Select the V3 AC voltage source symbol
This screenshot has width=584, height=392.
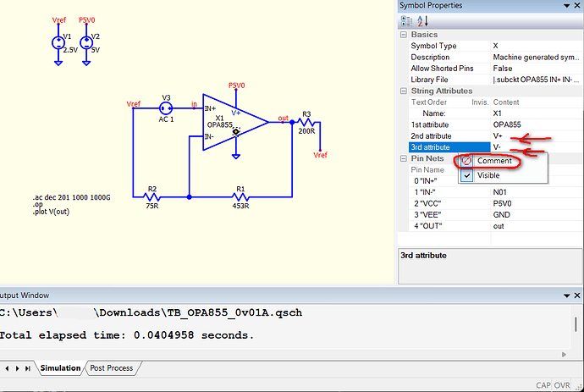coord(166,108)
